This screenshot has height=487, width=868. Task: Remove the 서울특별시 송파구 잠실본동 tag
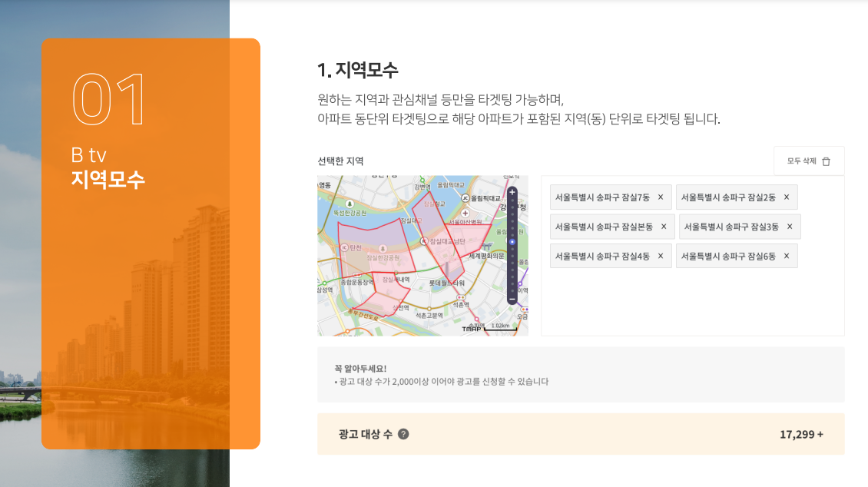[664, 227]
